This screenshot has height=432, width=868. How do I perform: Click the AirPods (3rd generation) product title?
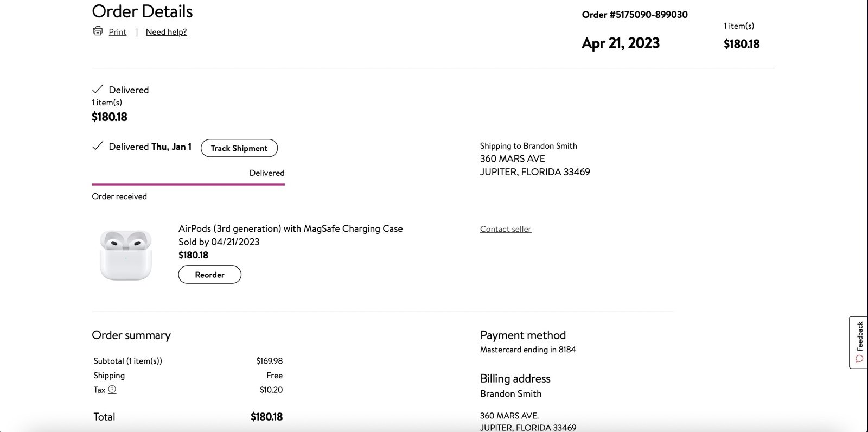(291, 228)
